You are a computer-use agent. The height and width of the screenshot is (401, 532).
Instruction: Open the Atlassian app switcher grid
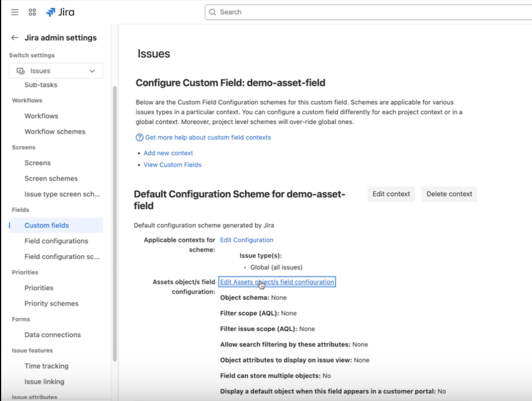click(x=32, y=12)
